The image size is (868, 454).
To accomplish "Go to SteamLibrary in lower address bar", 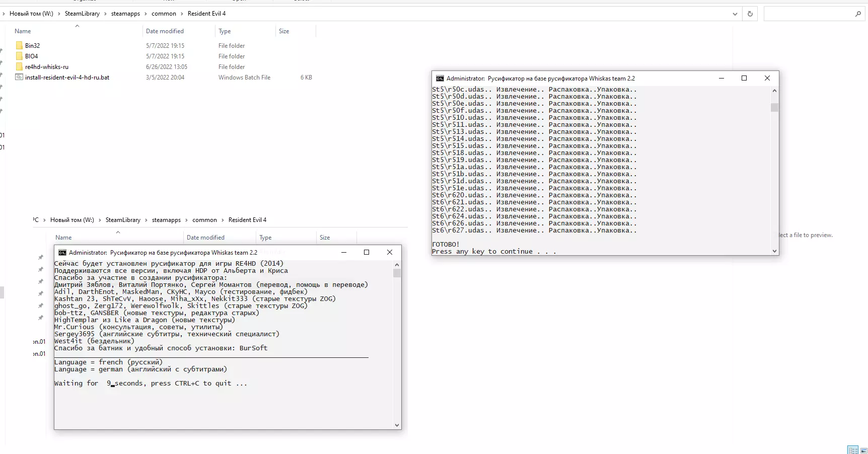I will point(123,220).
